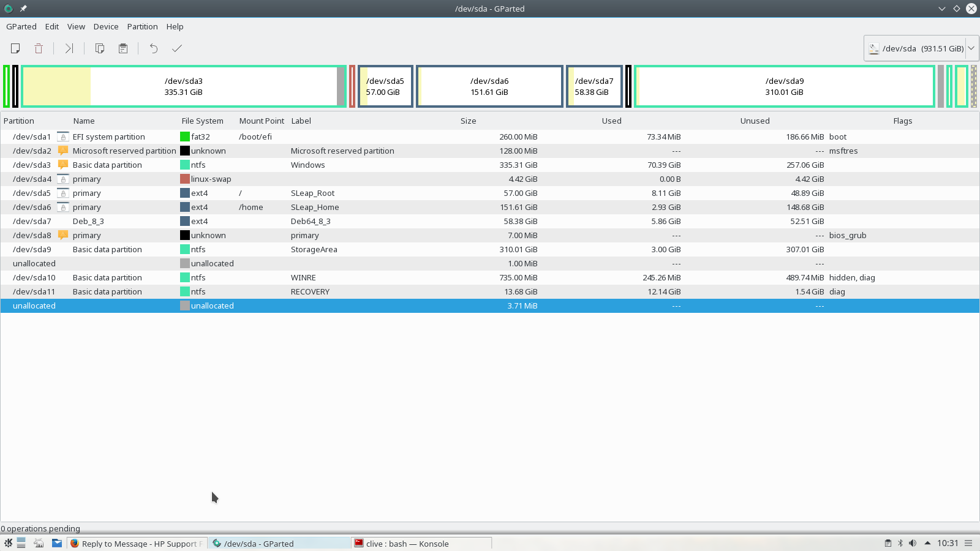Select /dev/sda3 block in disk map
Viewport: 980px width, 551px height.
[184, 86]
